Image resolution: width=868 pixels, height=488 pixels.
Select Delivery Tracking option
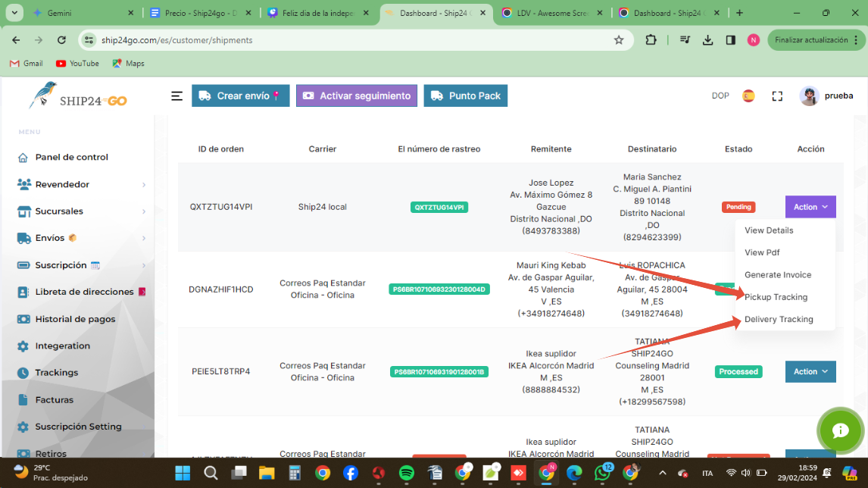click(779, 319)
